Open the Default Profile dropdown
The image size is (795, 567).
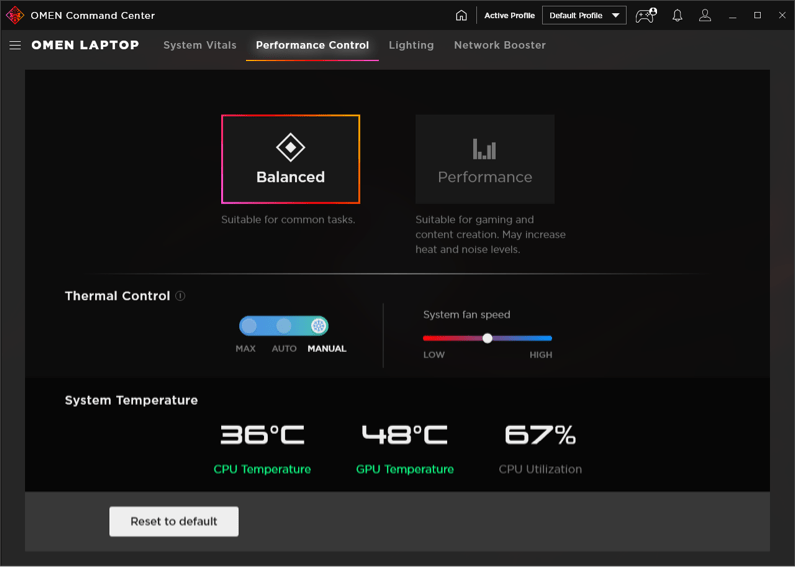point(584,16)
